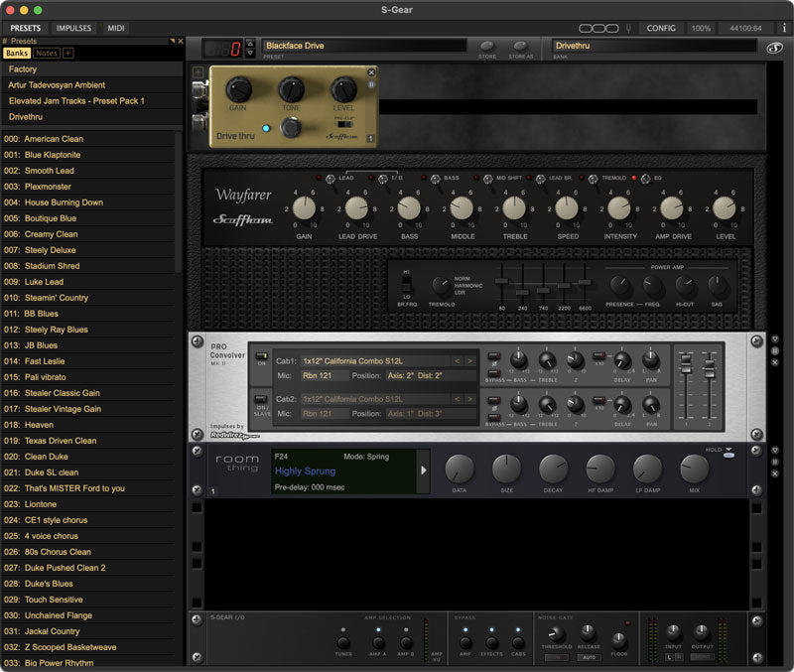Click the Wayfarer AMP DRIVE knob

point(672,208)
